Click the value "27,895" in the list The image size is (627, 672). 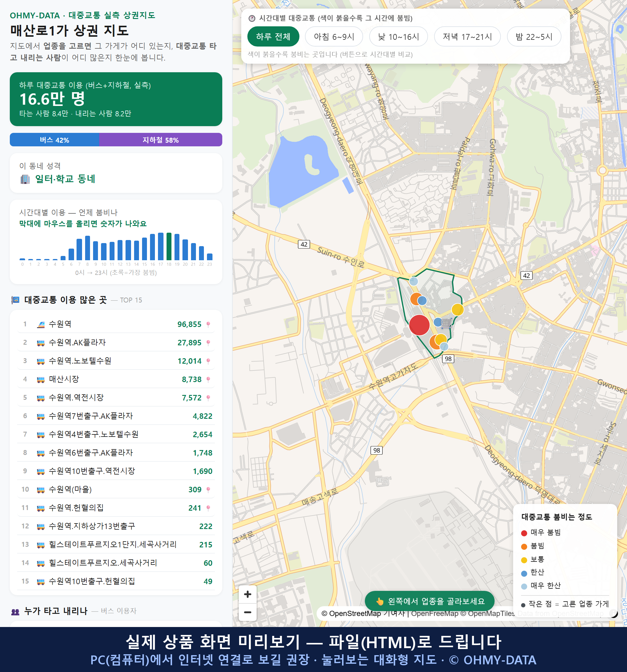pyautogui.click(x=189, y=343)
